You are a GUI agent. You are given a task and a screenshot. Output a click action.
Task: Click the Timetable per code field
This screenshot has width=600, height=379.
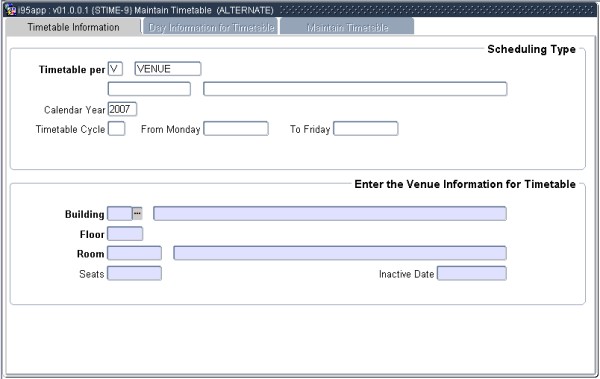(115, 69)
